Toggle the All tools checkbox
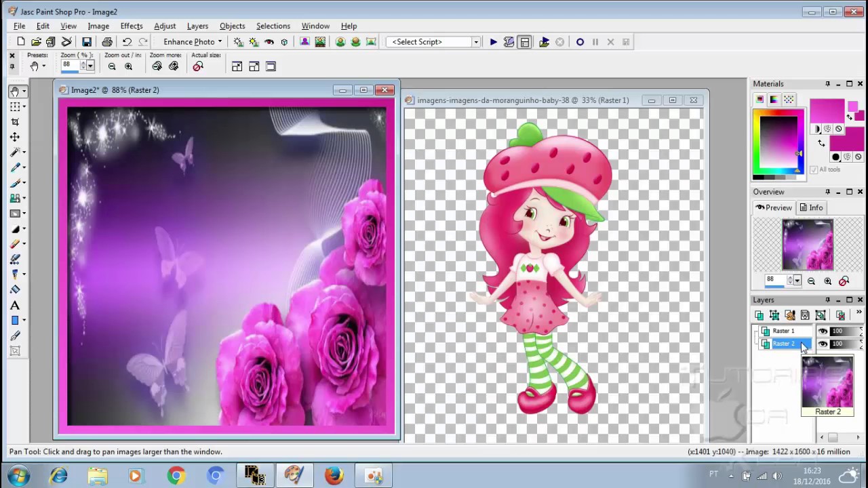868x488 pixels. (x=814, y=170)
